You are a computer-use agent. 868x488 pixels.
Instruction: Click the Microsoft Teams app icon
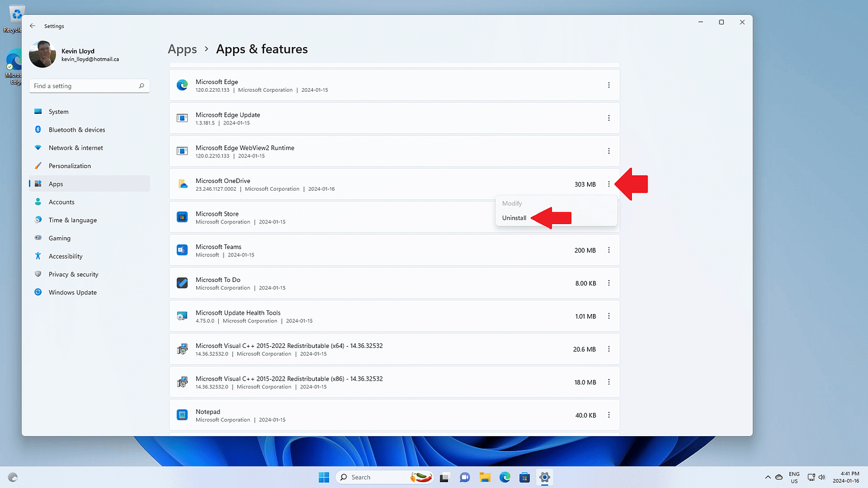coord(182,250)
